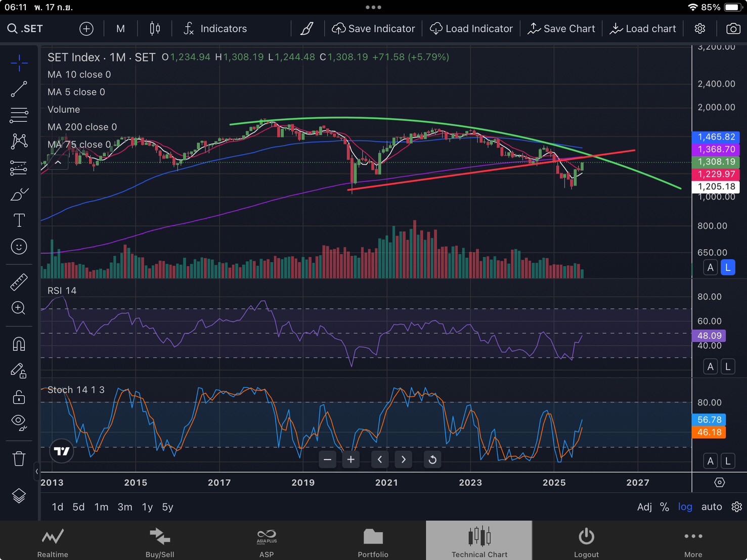Click the TradingView logo
Screen dimensions: 747x560
(x=62, y=451)
